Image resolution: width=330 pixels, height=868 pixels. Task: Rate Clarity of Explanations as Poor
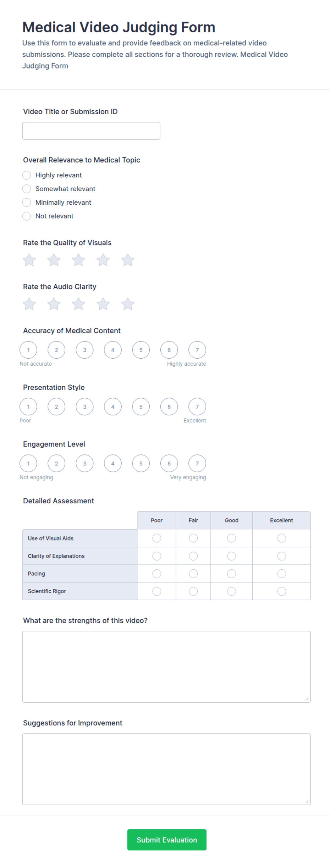[x=157, y=556]
